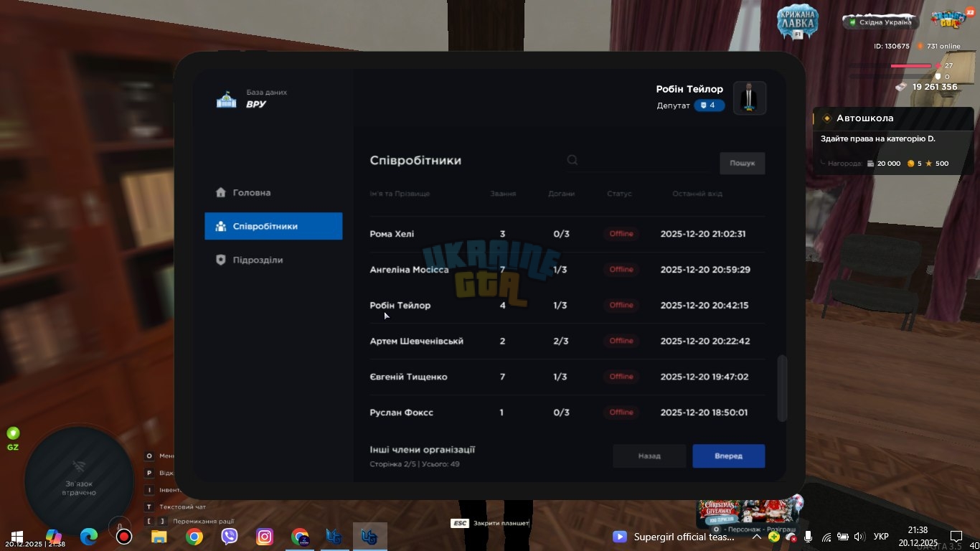
Task: Click the gold coin reward icon
Action: [910, 164]
